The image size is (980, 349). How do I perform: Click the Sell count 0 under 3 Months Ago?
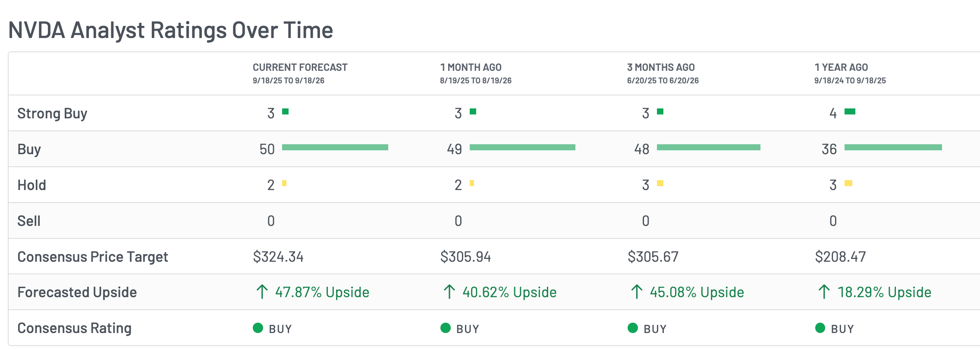646,221
